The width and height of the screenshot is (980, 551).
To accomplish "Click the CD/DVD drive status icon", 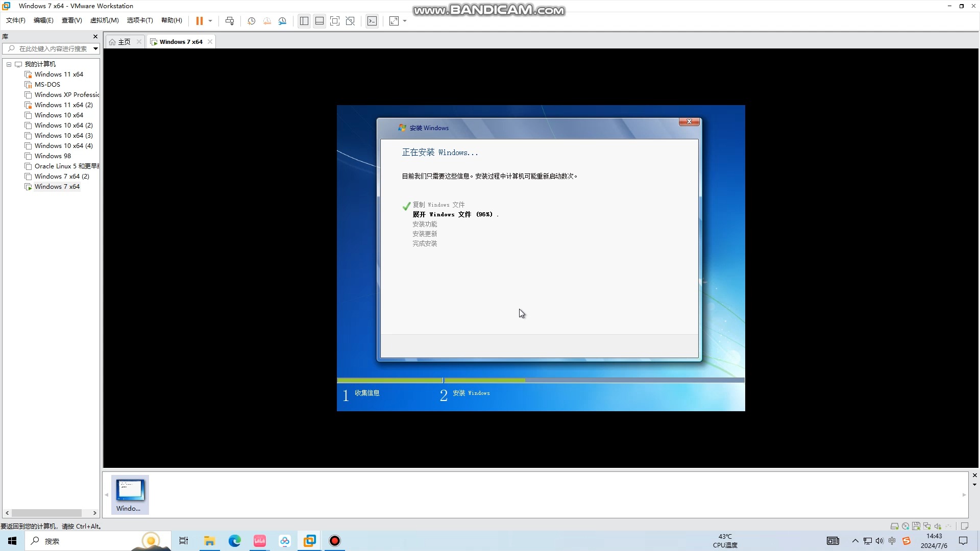I will pyautogui.click(x=905, y=526).
